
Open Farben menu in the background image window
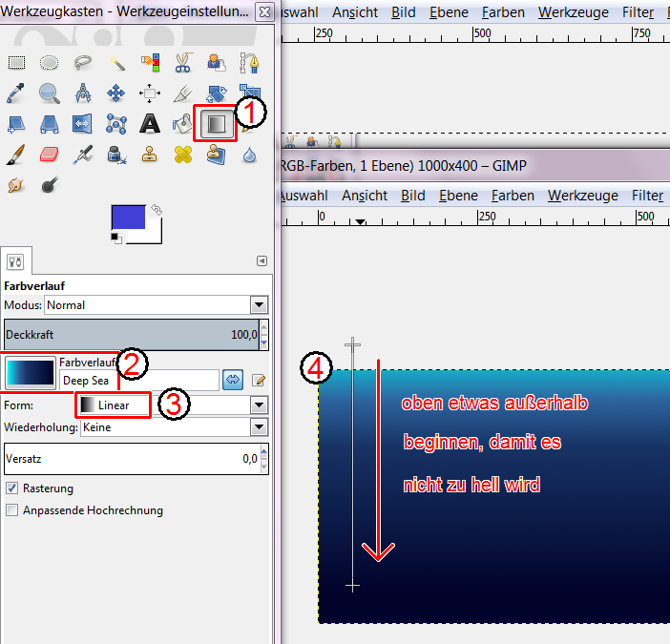[503, 12]
